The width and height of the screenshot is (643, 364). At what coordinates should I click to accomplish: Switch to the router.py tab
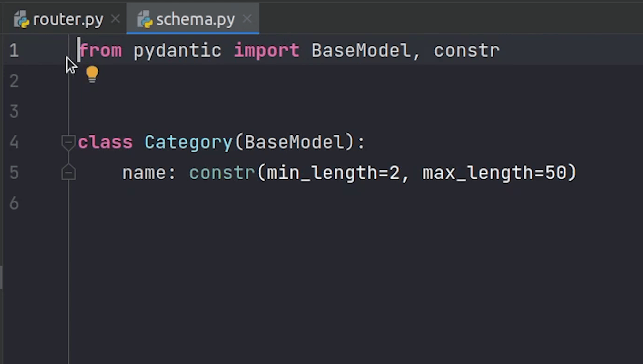68,20
